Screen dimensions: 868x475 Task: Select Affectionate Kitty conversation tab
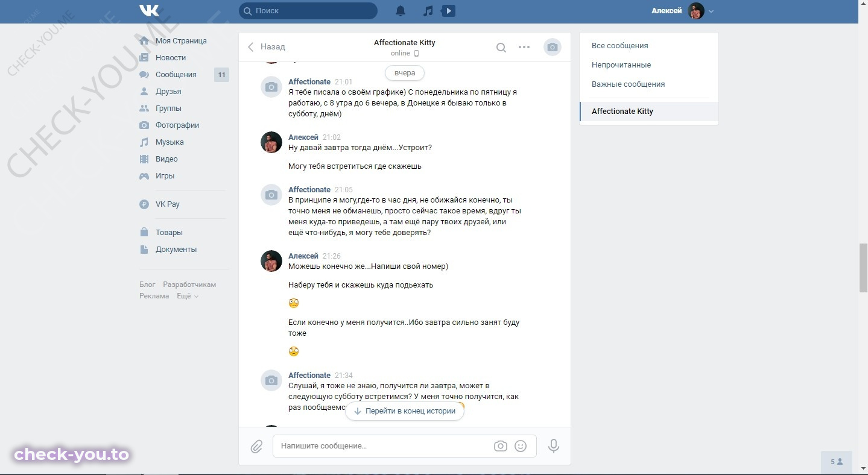649,112
